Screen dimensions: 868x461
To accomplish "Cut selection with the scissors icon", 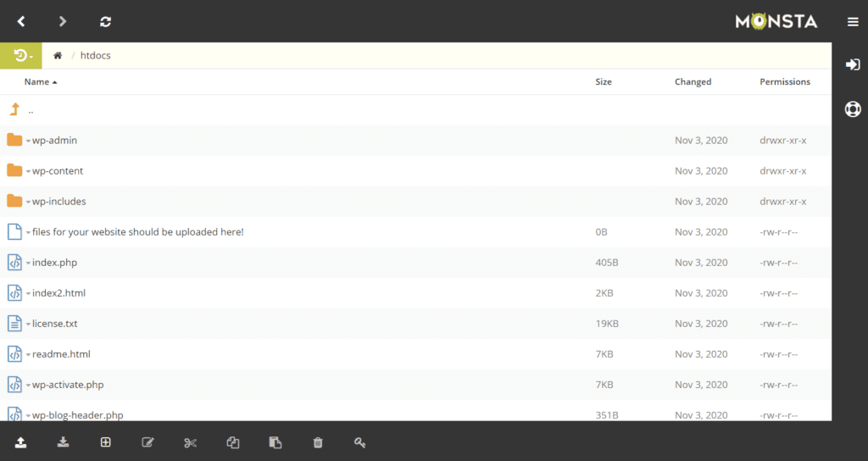I will pyautogui.click(x=191, y=442).
